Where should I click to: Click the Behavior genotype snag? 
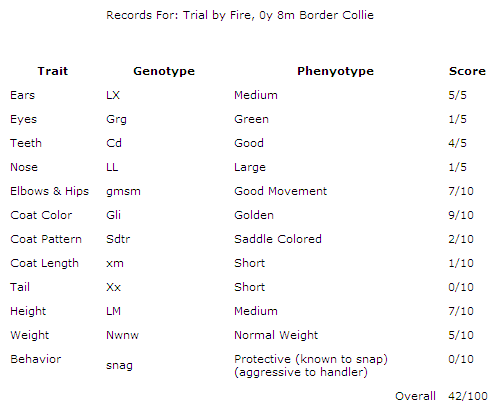(119, 366)
